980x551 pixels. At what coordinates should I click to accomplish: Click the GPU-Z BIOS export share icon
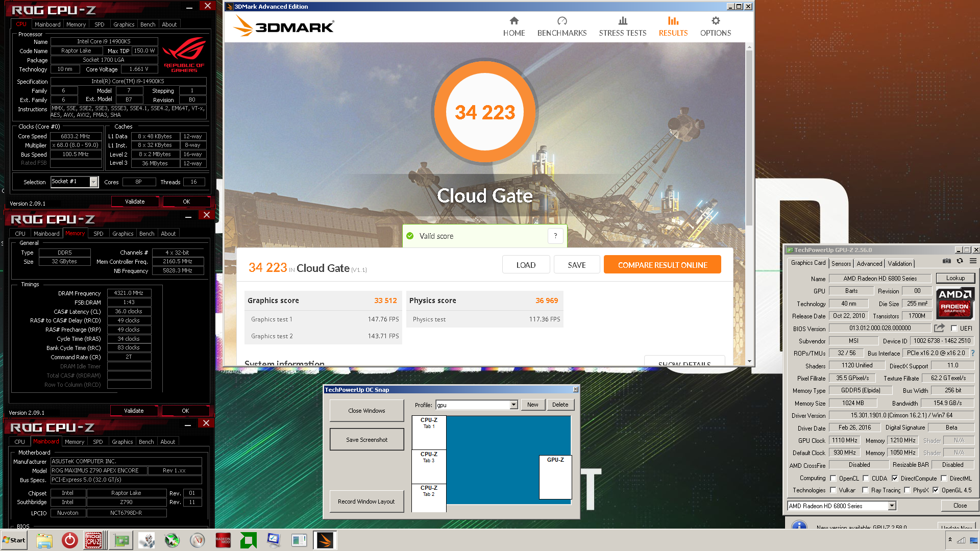pyautogui.click(x=939, y=328)
